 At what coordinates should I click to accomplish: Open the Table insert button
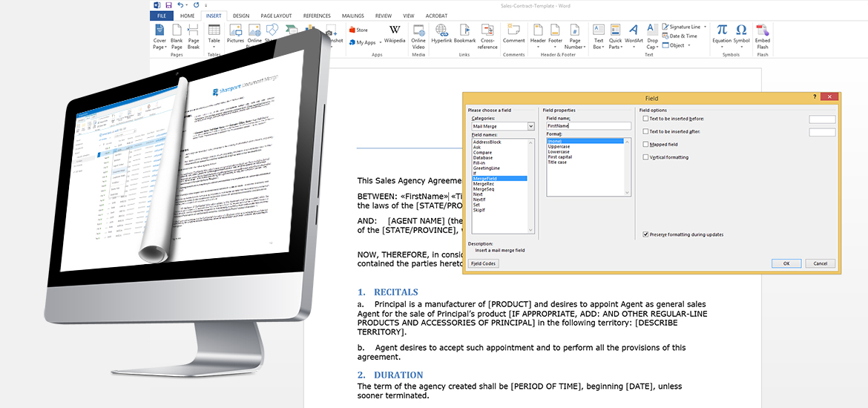click(214, 36)
